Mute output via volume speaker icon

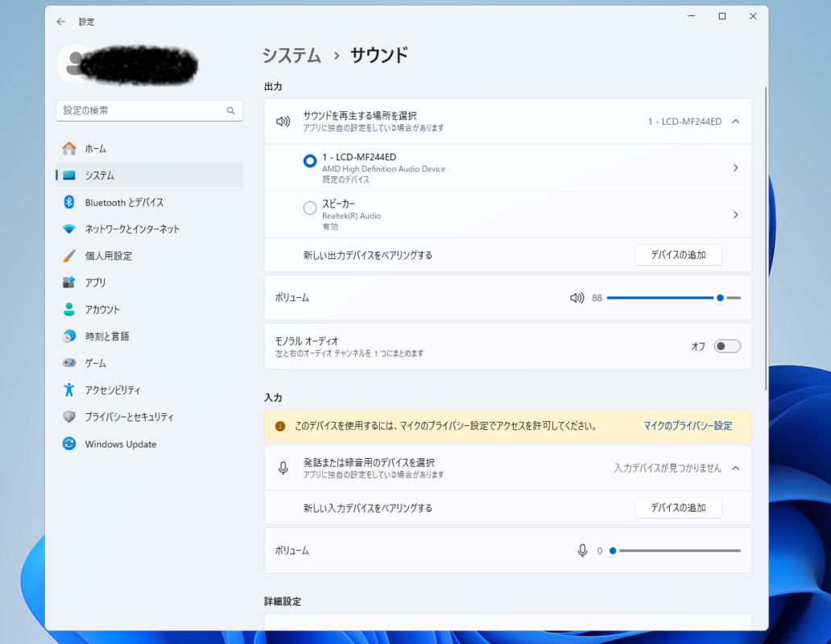(577, 298)
